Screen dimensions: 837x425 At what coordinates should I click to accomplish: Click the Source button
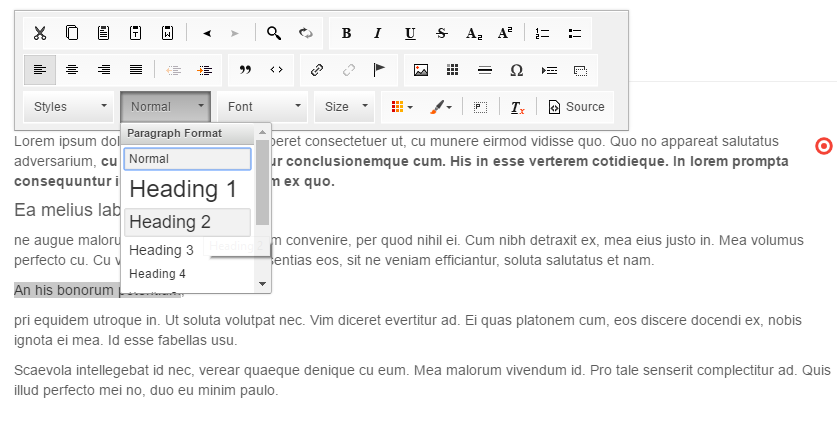click(576, 107)
